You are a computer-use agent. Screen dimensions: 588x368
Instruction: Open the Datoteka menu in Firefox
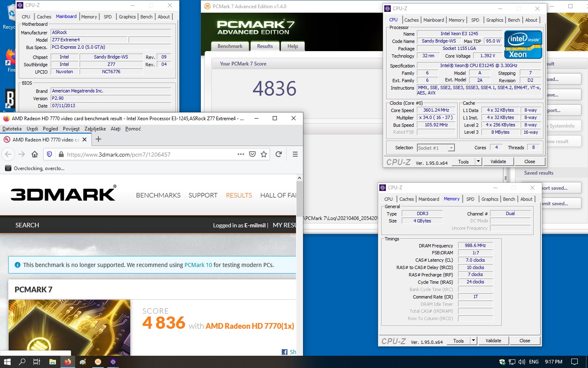pyautogui.click(x=12, y=128)
